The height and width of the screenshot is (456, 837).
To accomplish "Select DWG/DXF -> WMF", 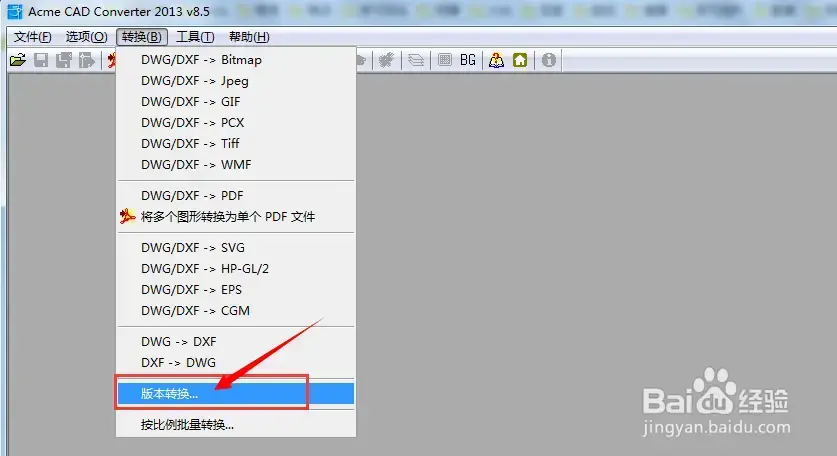I will coord(235,164).
